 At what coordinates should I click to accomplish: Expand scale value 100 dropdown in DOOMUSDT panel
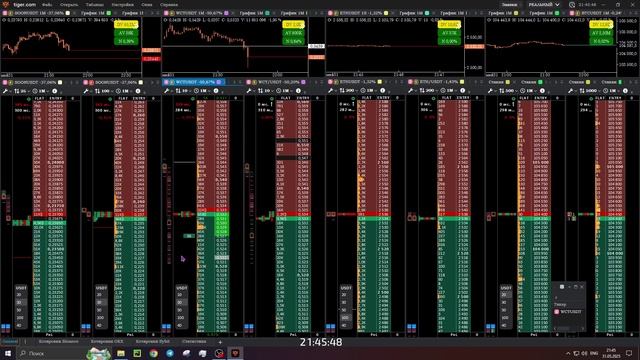pos(113,91)
